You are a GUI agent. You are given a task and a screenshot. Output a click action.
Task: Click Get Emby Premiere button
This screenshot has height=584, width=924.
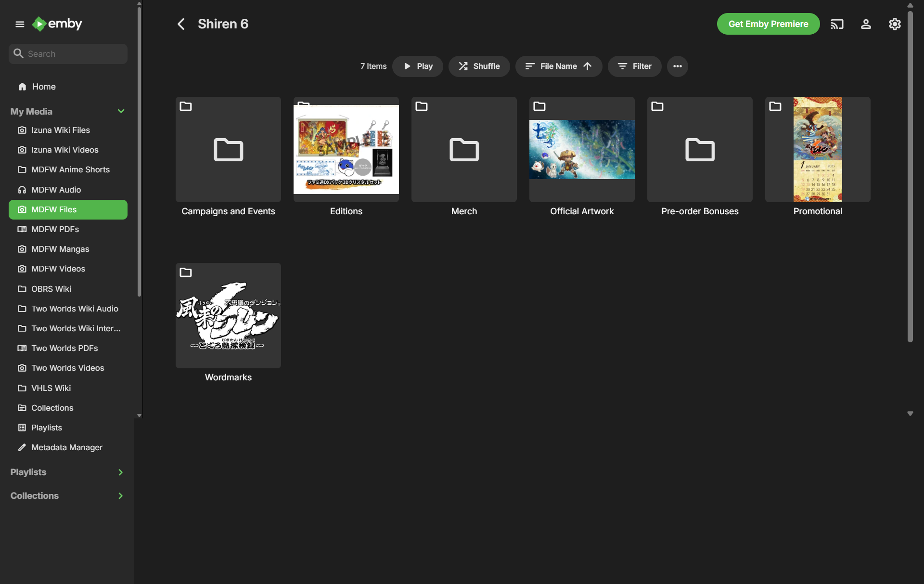[768, 24]
